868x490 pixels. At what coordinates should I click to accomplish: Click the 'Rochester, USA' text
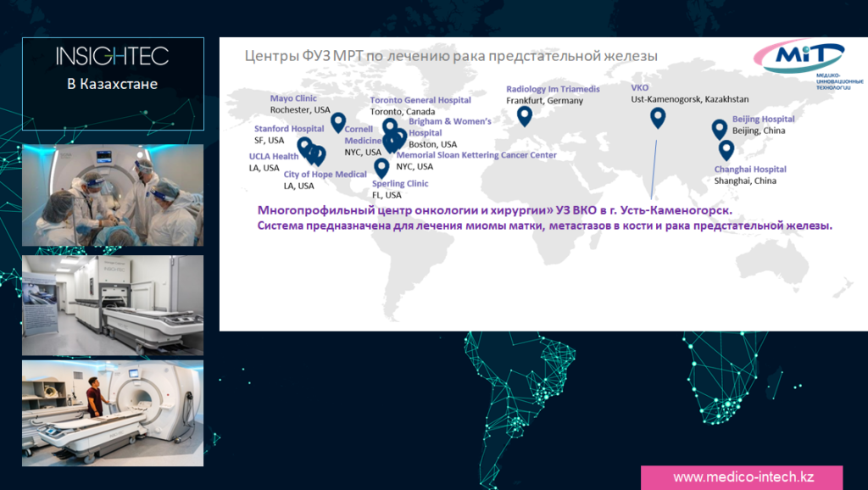tap(300, 109)
